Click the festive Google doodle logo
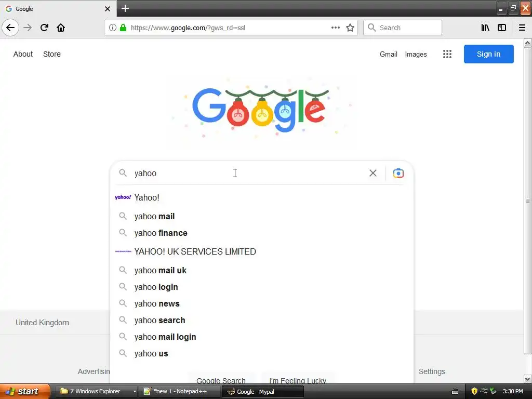532x399 pixels. [261, 110]
